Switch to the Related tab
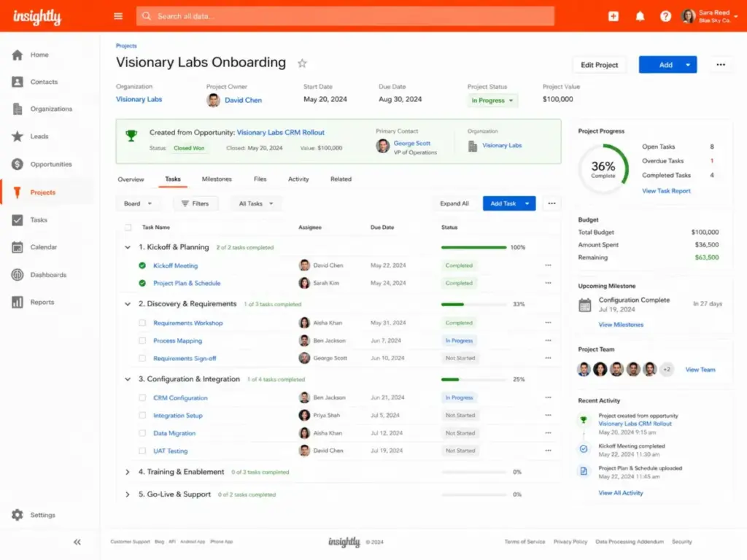 click(x=341, y=179)
